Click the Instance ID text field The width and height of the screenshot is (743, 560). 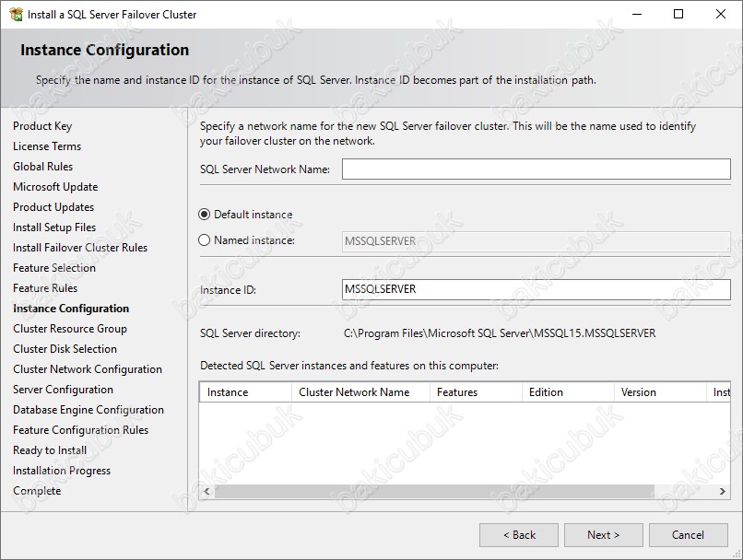point(536,289)
